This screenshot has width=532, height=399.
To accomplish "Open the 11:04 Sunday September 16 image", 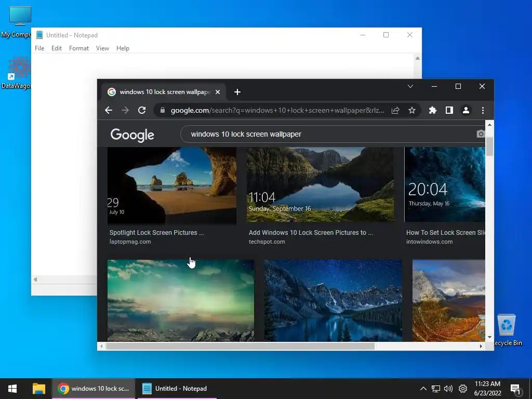I will (x=320, y=184).
